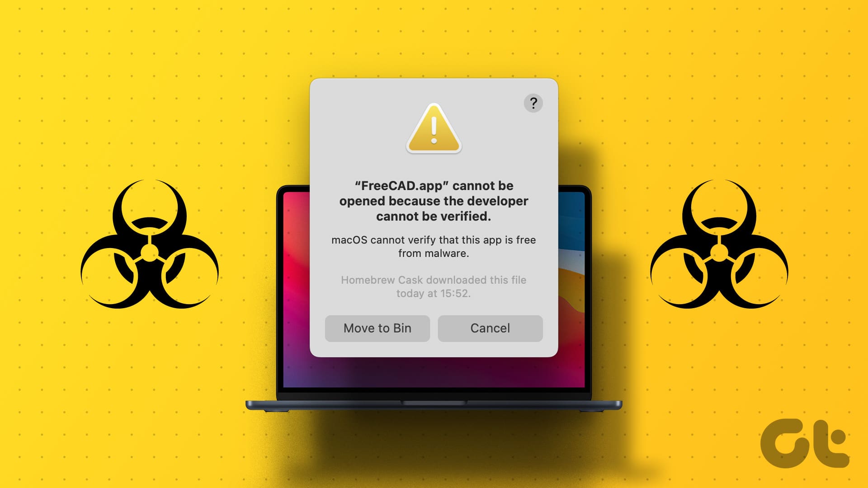Click the question mark help icon
The height and width of the screenshot is (488, 868).
pyautogui.click(x=533, y=103)
